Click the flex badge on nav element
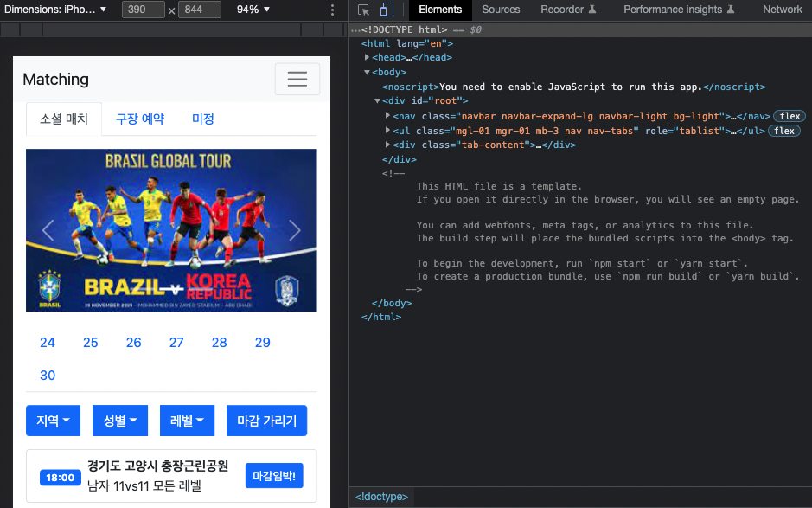This screenshot has height=508, width=812. (790, 116)
